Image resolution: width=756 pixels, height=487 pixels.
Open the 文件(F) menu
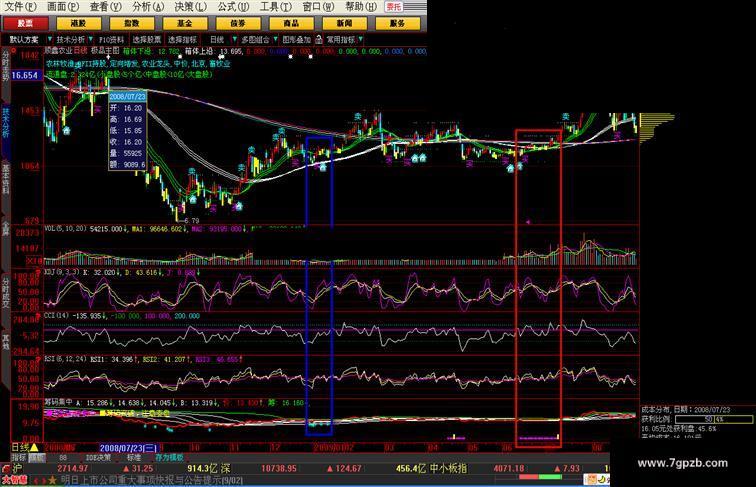(x=20, y=7)
